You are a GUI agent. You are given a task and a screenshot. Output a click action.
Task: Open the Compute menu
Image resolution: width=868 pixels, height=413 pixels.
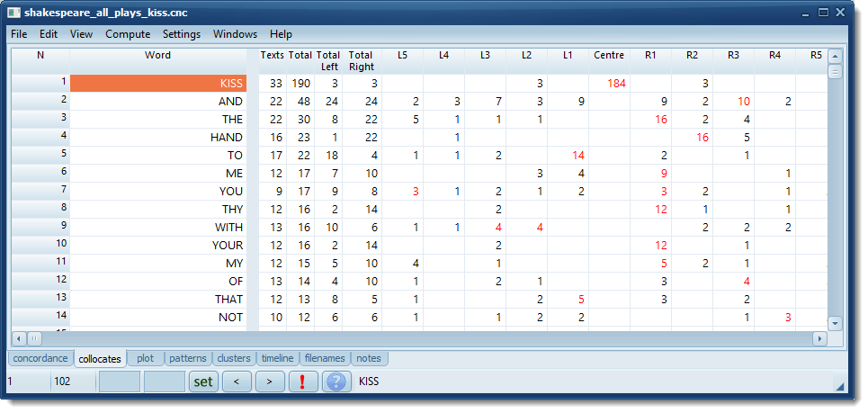128,34
